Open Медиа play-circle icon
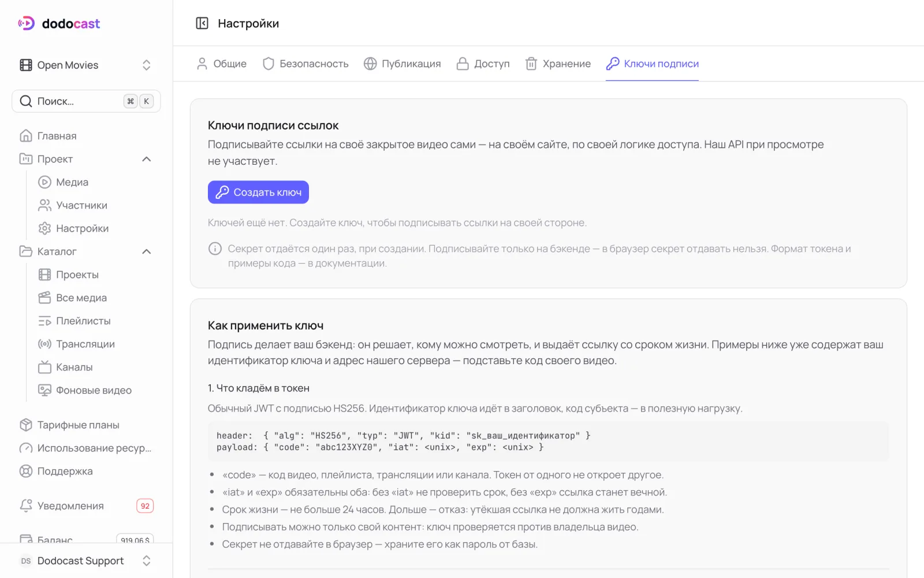 click(44, 182)
